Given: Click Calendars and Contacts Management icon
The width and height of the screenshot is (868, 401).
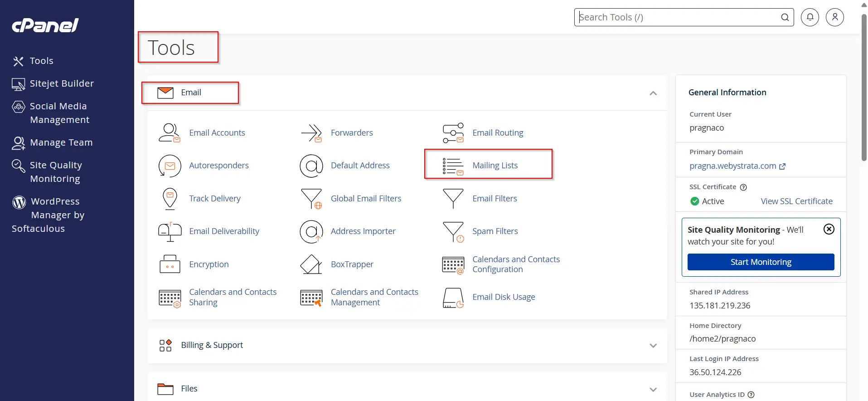Looking at the screenshot, I should point(311,298).
